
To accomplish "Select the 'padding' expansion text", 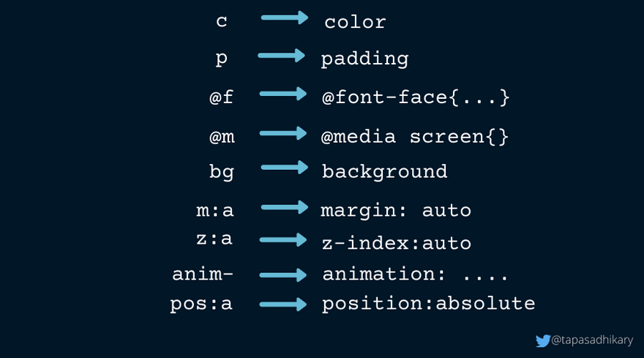I will coord(364,59).
